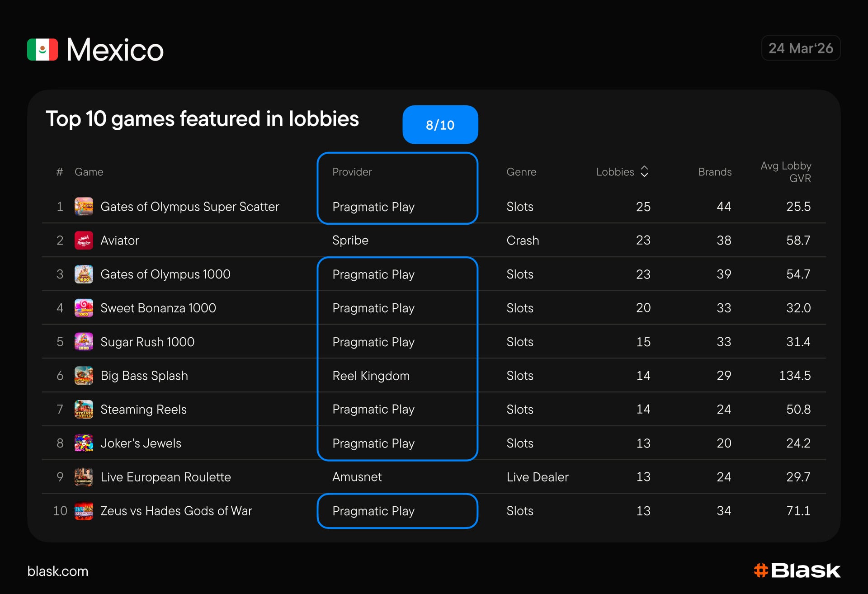The image size is (868, 594).
Task: Click the Live European Roulette thumbnail
Action: pyautogui.click(x=84, y=477)
